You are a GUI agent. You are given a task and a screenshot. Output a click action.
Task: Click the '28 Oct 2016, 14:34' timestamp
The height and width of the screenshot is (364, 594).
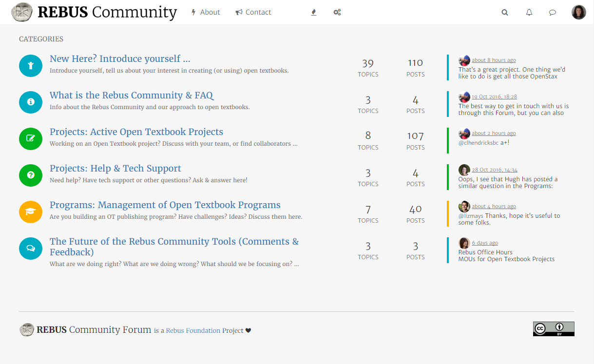(x=494, y=170)
